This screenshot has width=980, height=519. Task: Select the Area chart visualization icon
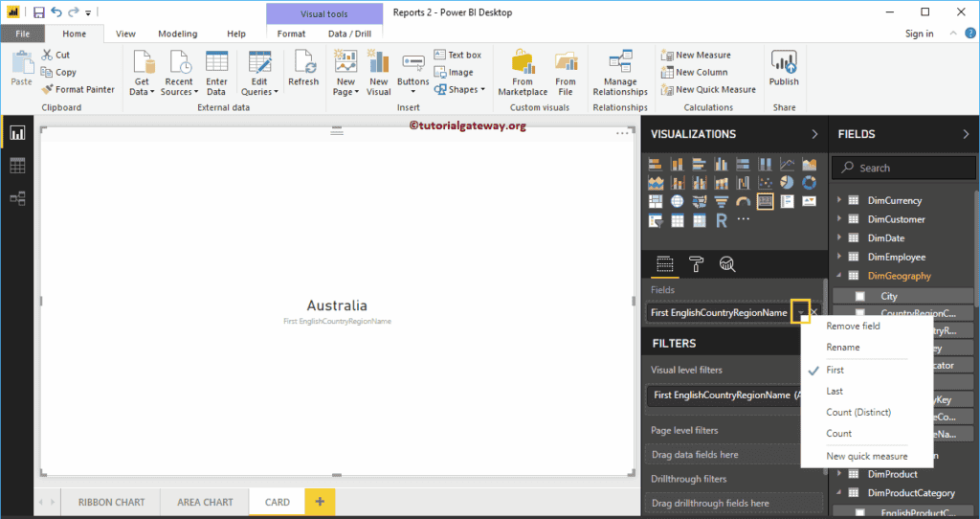pos(810,165)
